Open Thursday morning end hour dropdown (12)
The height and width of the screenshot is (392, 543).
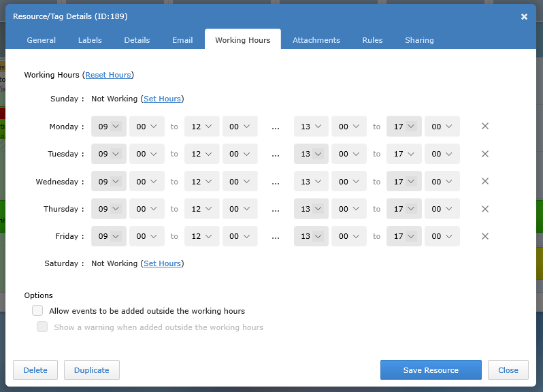click(202, 209)
